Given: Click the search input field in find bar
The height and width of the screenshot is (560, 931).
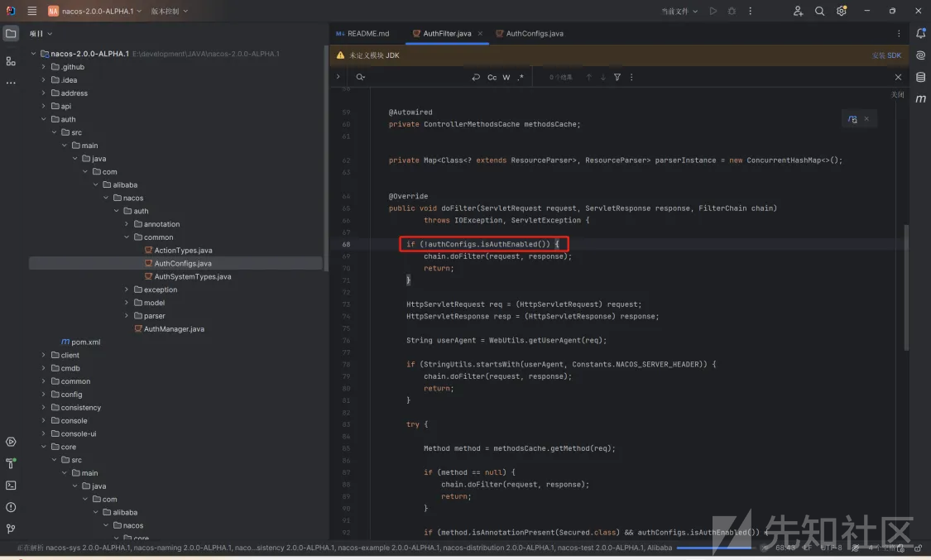Looking at the screenshot, I should (x=415, y=77).
